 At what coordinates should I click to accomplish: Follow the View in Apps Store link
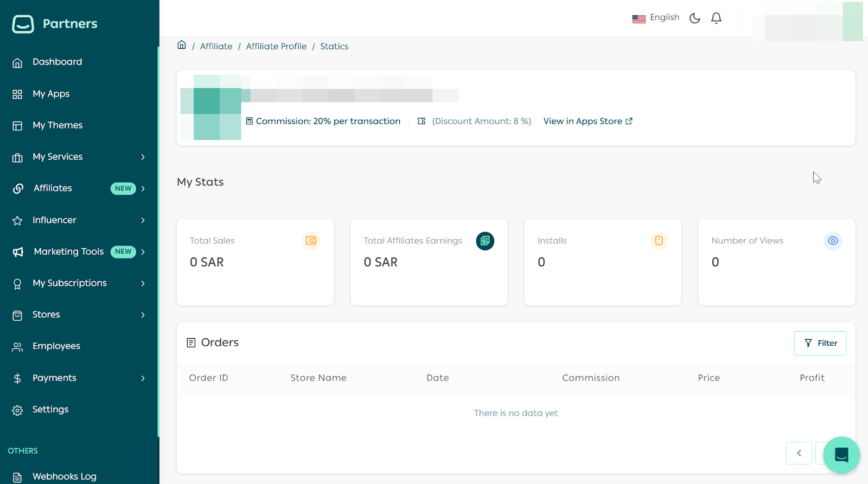click(588, 121)
